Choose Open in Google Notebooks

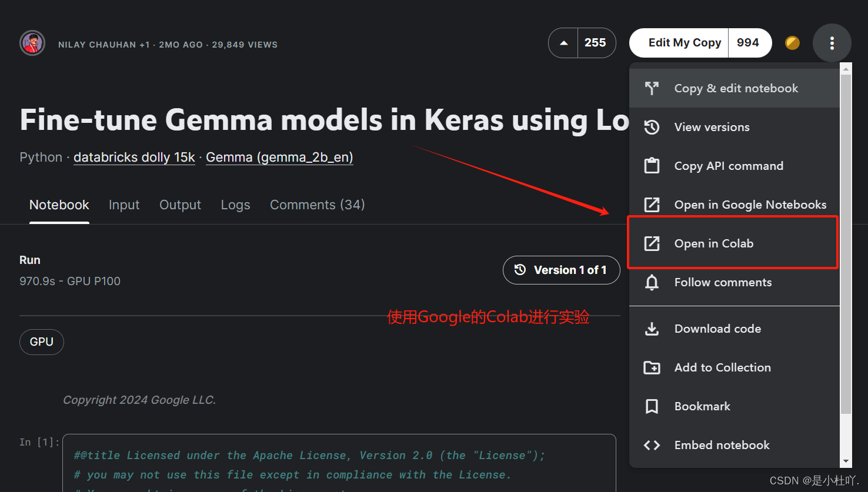(735, 205)
